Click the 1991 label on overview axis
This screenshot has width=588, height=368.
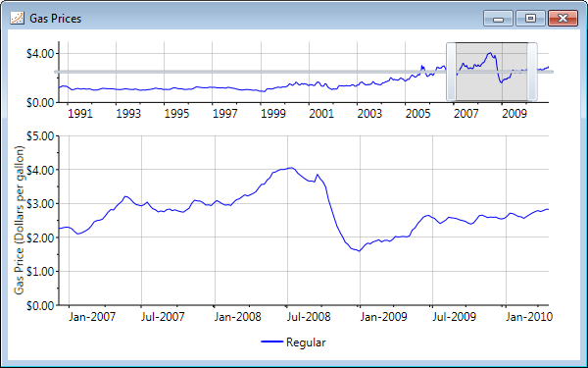click(x=80, y=114)
